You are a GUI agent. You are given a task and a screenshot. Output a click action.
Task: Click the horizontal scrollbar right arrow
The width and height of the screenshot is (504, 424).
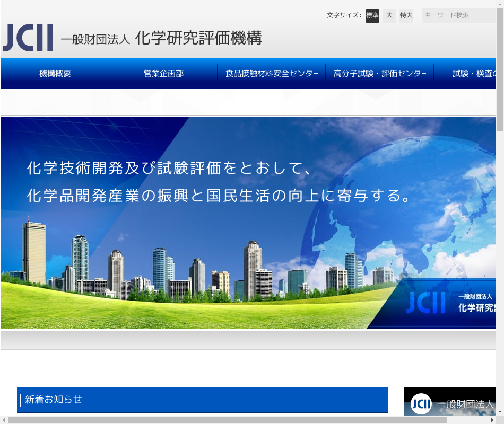tap(492, 420)
